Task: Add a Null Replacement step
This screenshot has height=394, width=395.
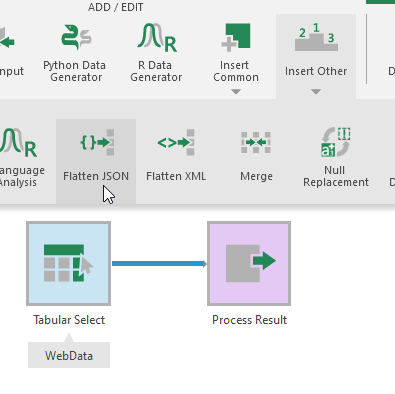Action: coord(336,161)
